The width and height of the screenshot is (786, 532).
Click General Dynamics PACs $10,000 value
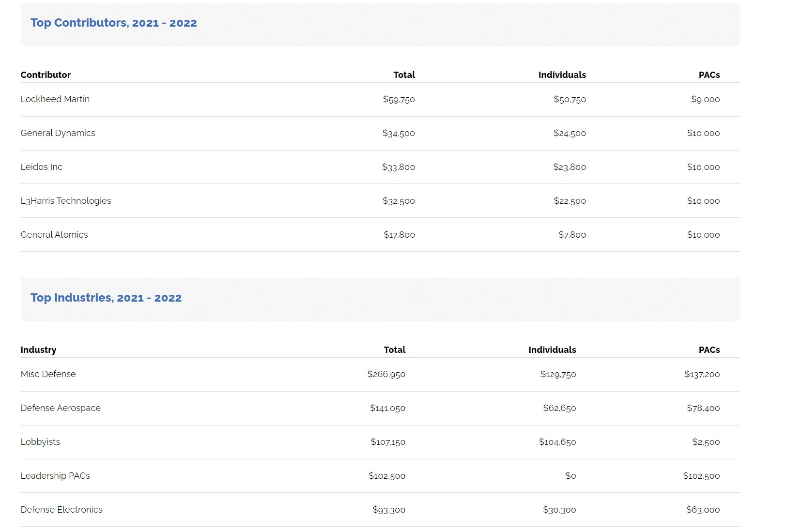[704, 133]
